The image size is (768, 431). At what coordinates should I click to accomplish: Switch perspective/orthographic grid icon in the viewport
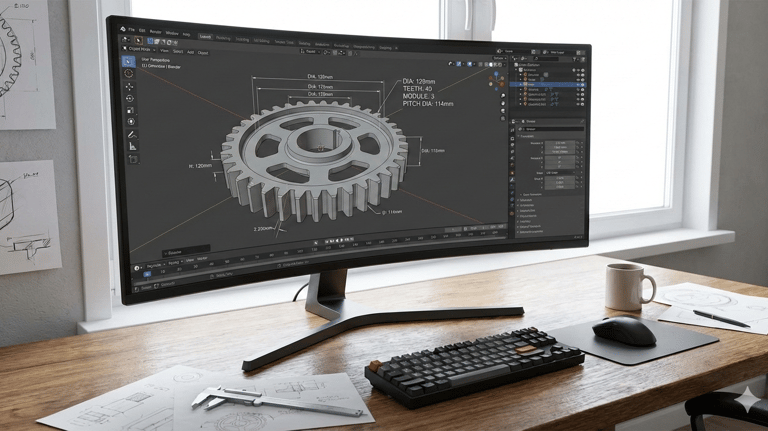click(x=503, y=118)
